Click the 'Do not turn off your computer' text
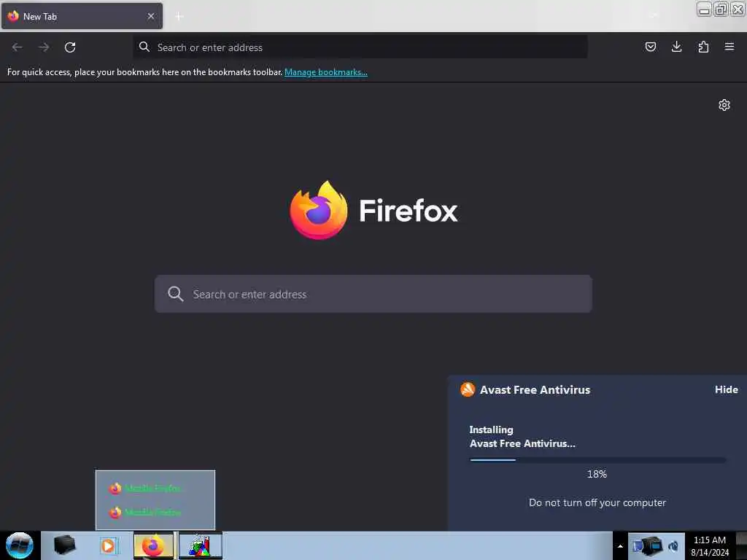The image size is (747, 560). point(597,502)
